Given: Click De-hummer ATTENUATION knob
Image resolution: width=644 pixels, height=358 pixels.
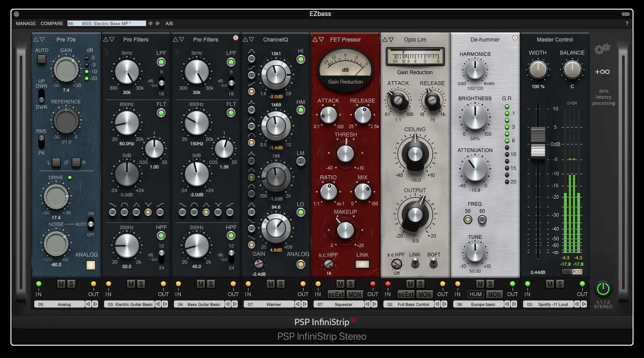Looking at the screenshot, I should (475, 169).
